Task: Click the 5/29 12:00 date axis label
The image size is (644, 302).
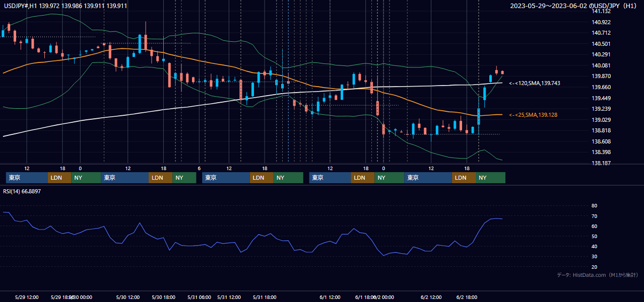Action: [27, 297]
